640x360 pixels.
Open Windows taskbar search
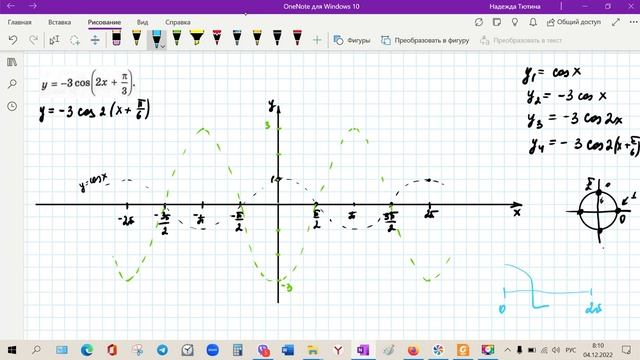36,350
